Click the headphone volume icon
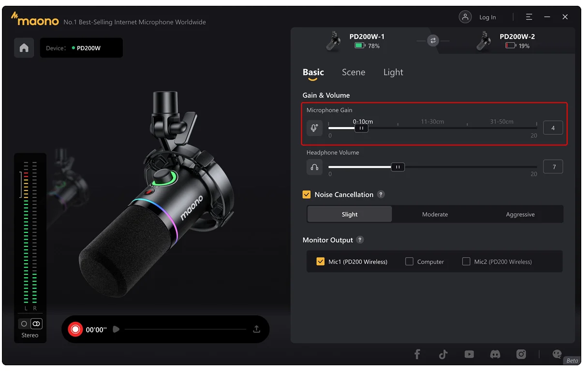The height and width of the screenshot is (373, 588). (x=314, y=167)
